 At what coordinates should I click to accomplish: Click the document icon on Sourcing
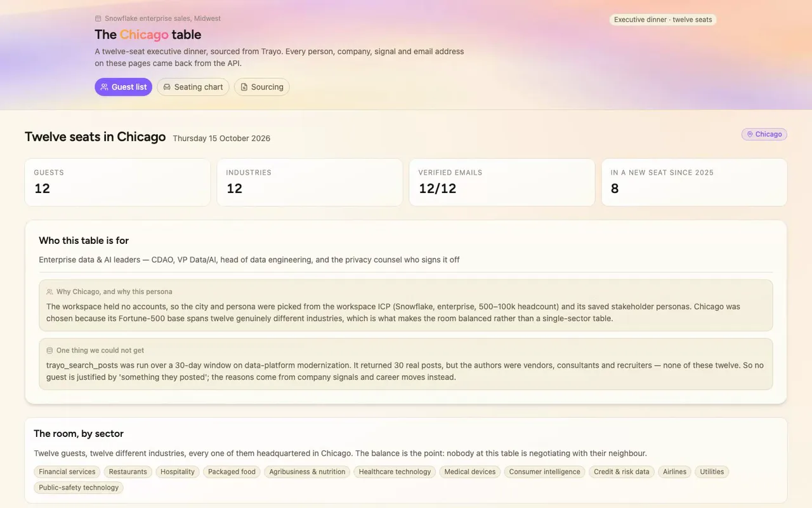click(x=244, y=87)
